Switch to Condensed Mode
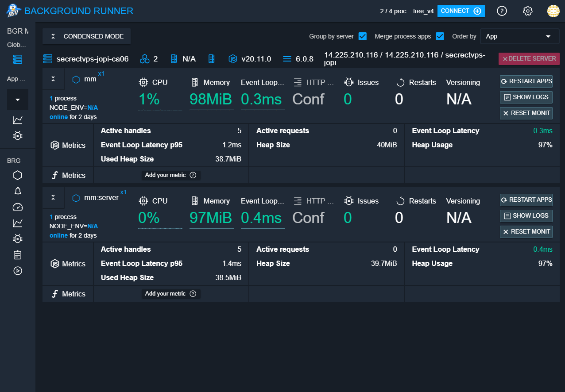This screenshot has height=392, width=565. coord(86,36)
